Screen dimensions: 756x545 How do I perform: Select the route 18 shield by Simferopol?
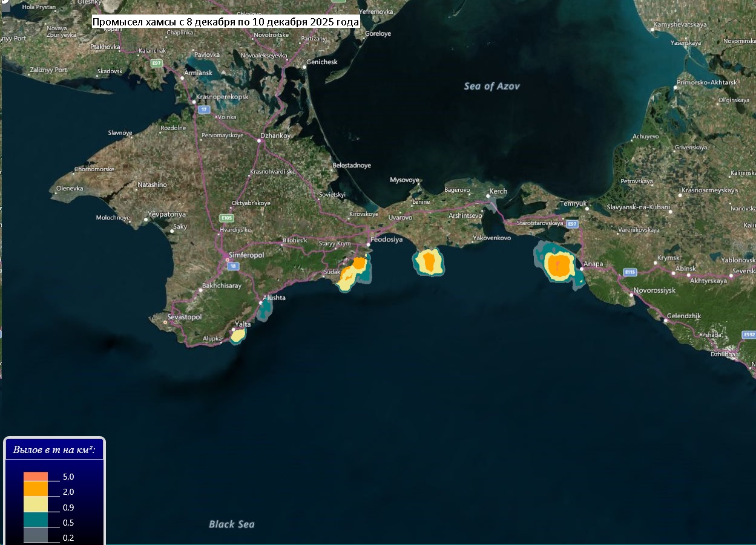click(232, 266)
